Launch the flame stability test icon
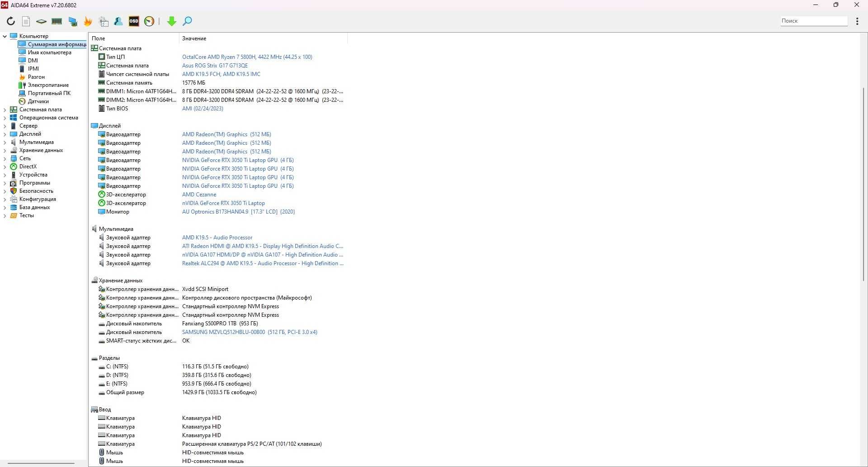This screenshot has height=467, width=868. 88,21
